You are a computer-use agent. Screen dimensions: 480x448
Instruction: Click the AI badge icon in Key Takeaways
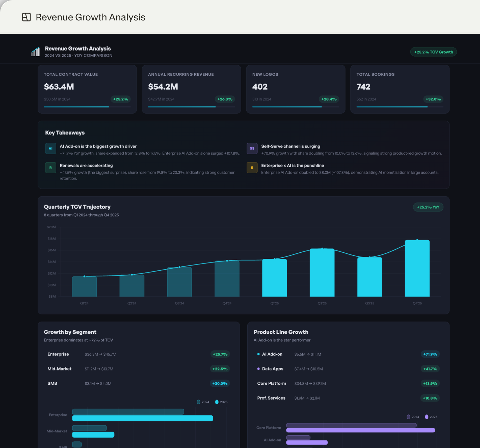pos(51,149)
